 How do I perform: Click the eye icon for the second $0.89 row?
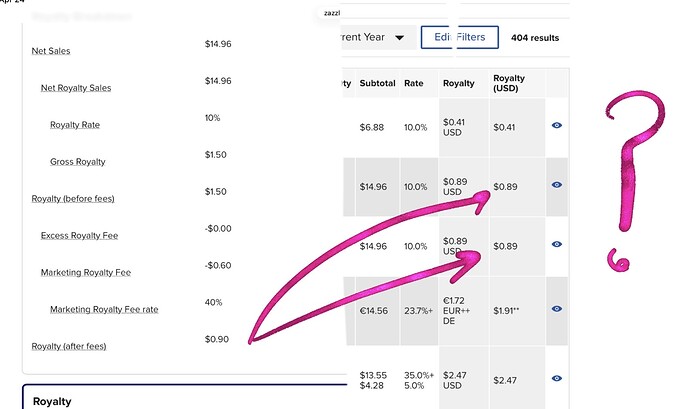[x=557, y=244]
